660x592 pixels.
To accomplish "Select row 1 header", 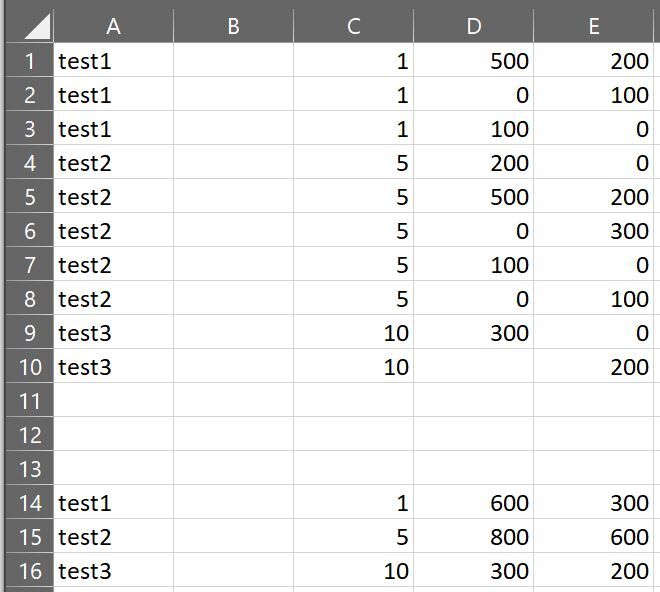I will [29, 60].
